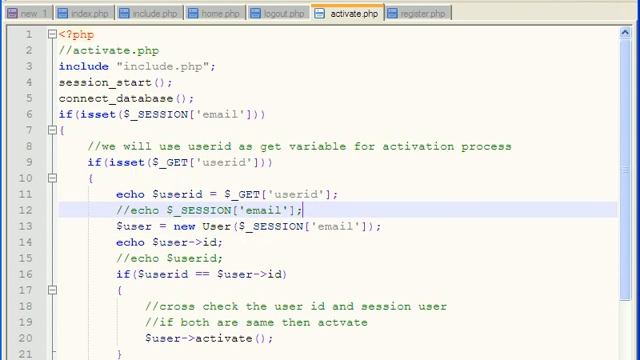
Task: Click the vertical scrollbar thumb
Action: 625,169
